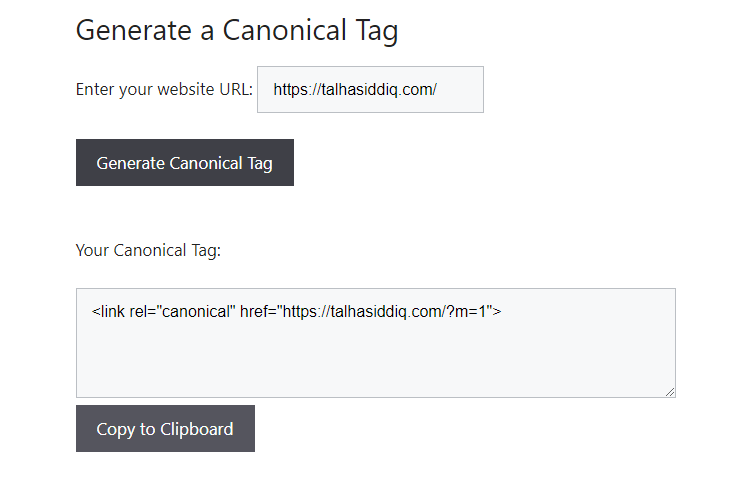The width and height of the screenshot is (753, 478).
Task: Click the "Your Canonical Tag:" label
Action: click(x=148, y=250)
